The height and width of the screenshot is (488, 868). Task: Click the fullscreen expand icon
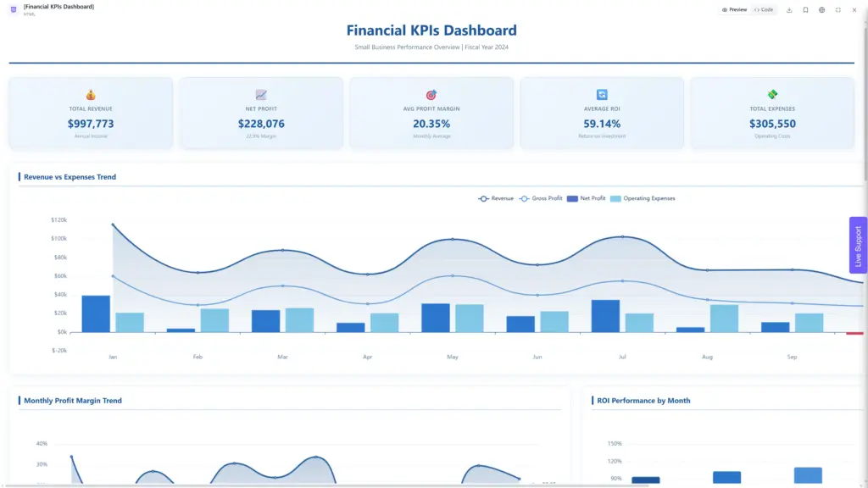pyautogui.click(x=838, y=10)
